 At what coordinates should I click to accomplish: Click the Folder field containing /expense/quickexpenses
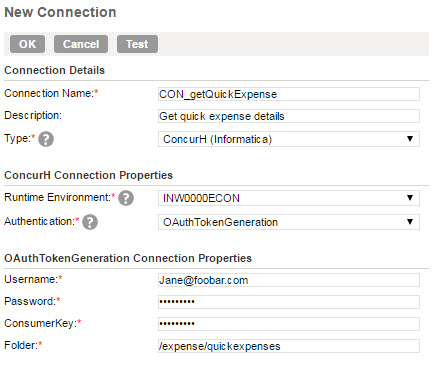click(x=289, y=346)
